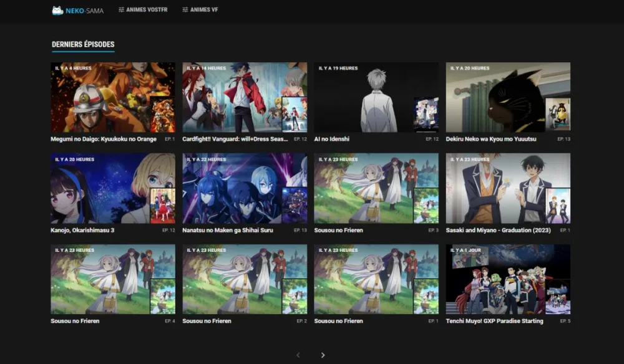This screenshot has width=624, height=364.
Task: Click the AI no Idenshi title
Action: pos(332,139)
